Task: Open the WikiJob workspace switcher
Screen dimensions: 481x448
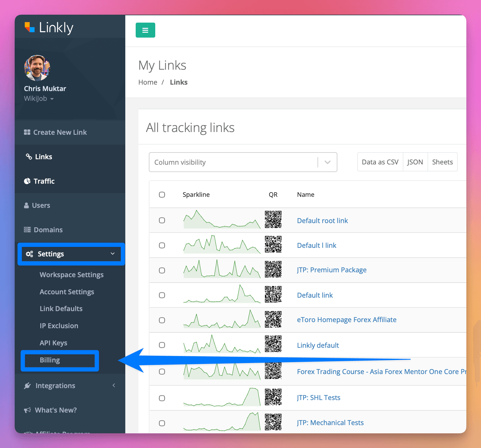Action: pyautogui.click(x=39, y=99)
